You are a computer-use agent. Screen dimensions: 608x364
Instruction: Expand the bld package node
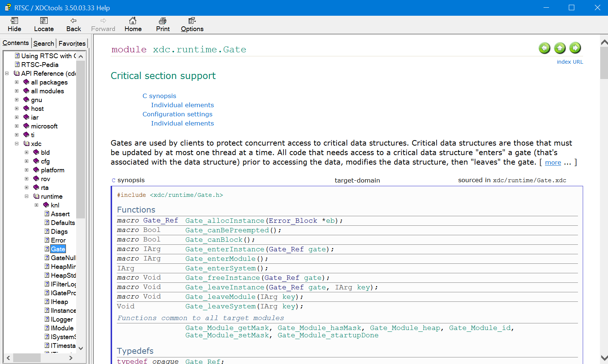coord(26,153)
